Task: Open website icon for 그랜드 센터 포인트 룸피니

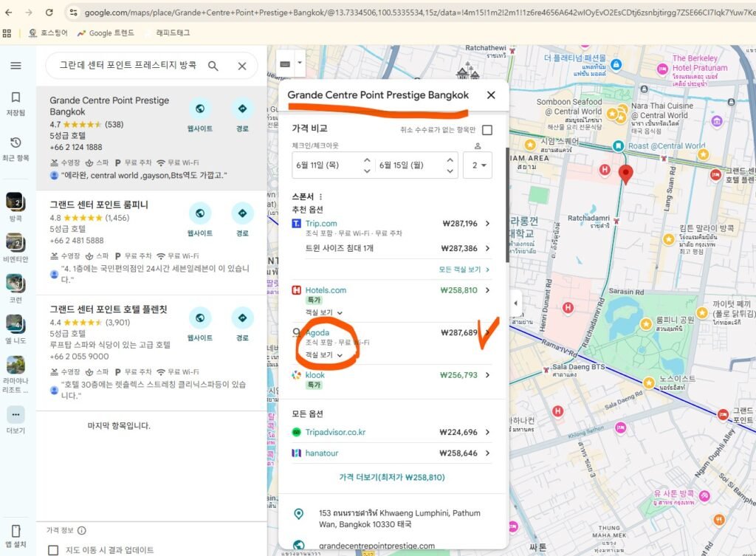Action: pyautogui.click(x=199, y=213)
